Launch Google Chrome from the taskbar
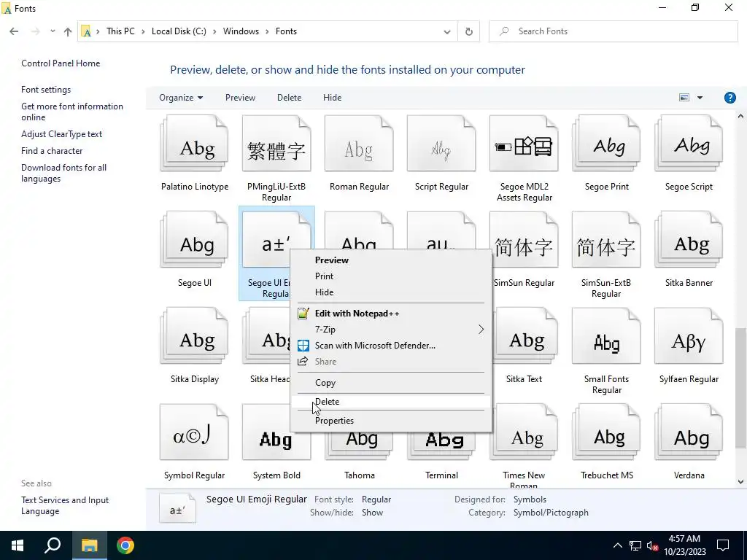The height and width of the screenshot is (560, 747). pos(125,545)
